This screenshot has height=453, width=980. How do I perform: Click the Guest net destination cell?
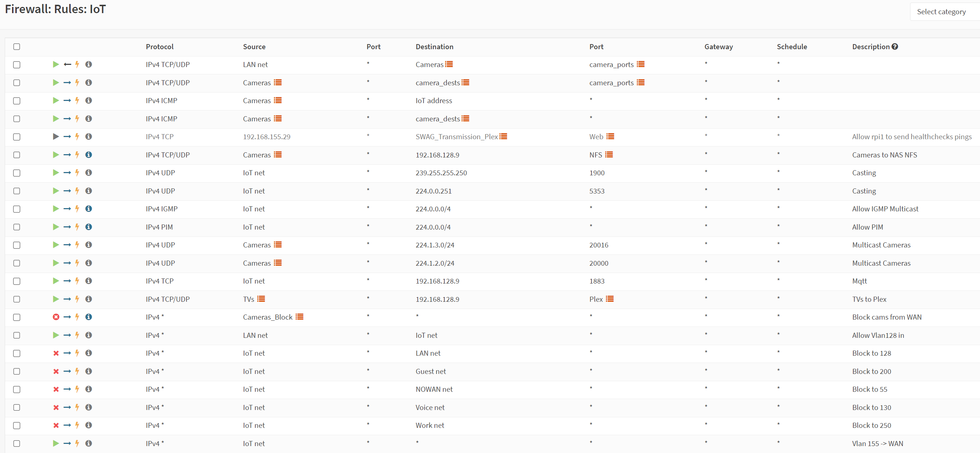click(431, 371)
